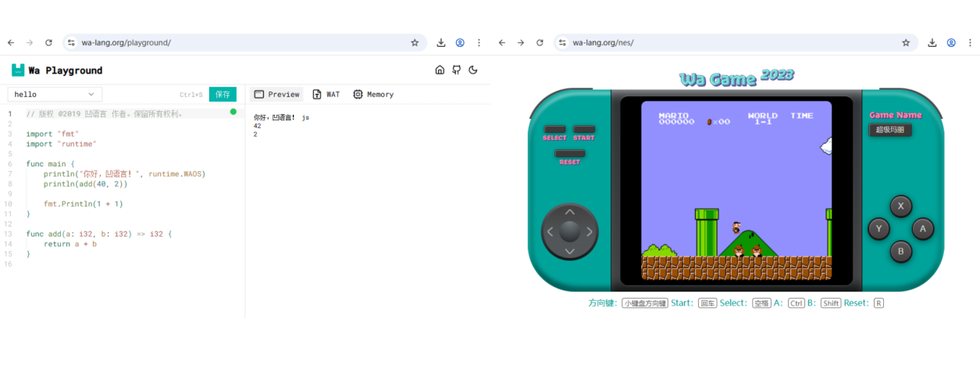View site information icon for playground URL
980x372 pixels.
[71, 43]
